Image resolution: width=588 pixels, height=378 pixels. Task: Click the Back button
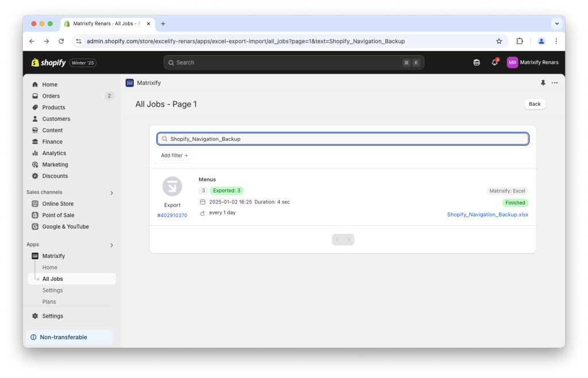[x=534, y=104]
